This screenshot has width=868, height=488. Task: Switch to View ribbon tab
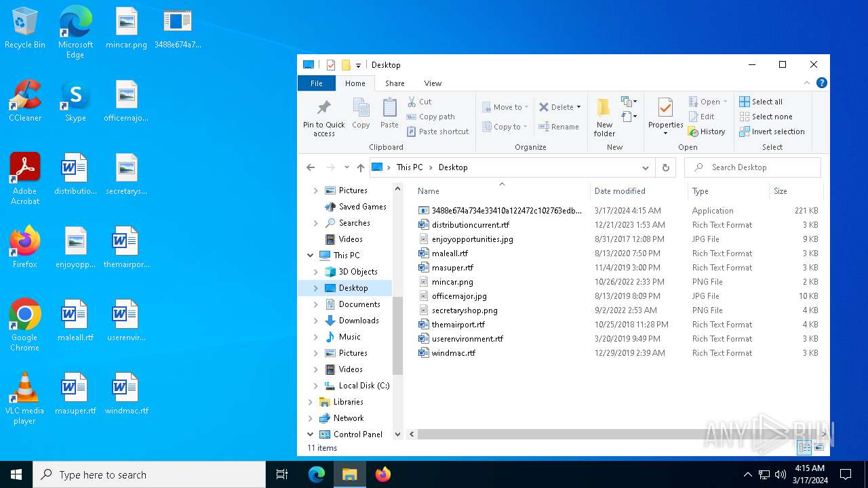(x=433, y=83)
